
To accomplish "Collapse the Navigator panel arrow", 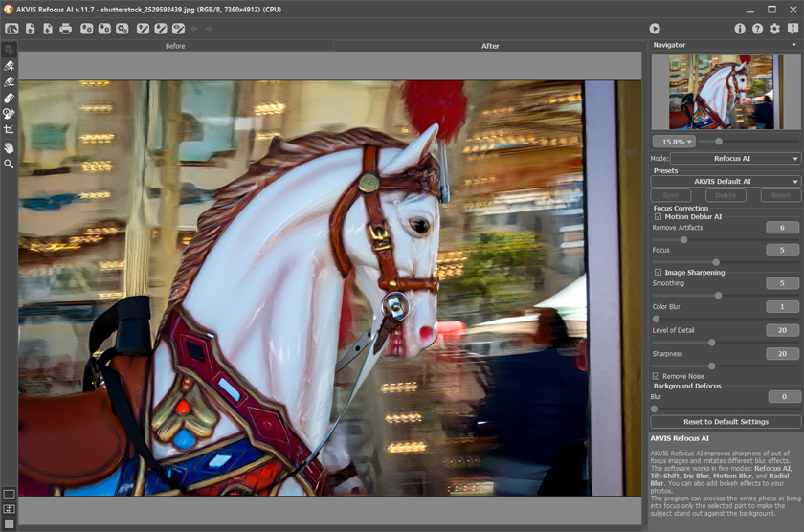I will tap(793, 45).
